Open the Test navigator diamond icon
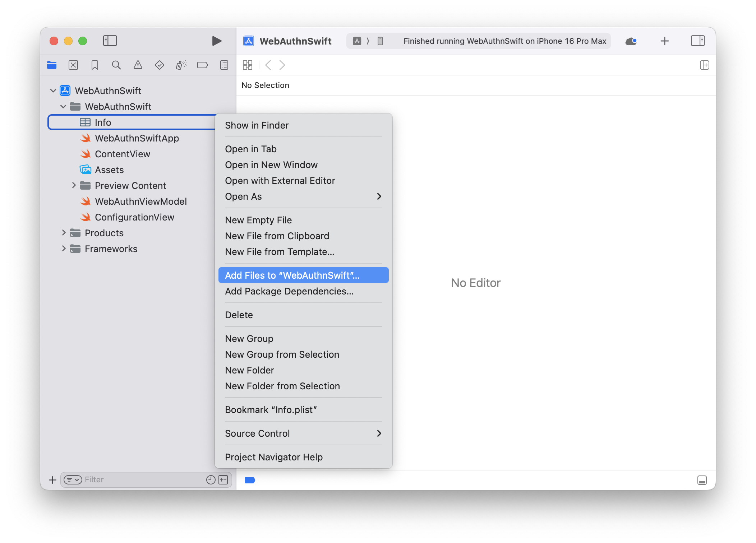This screenshot has width=756, height=543. [x=159, y=65]
